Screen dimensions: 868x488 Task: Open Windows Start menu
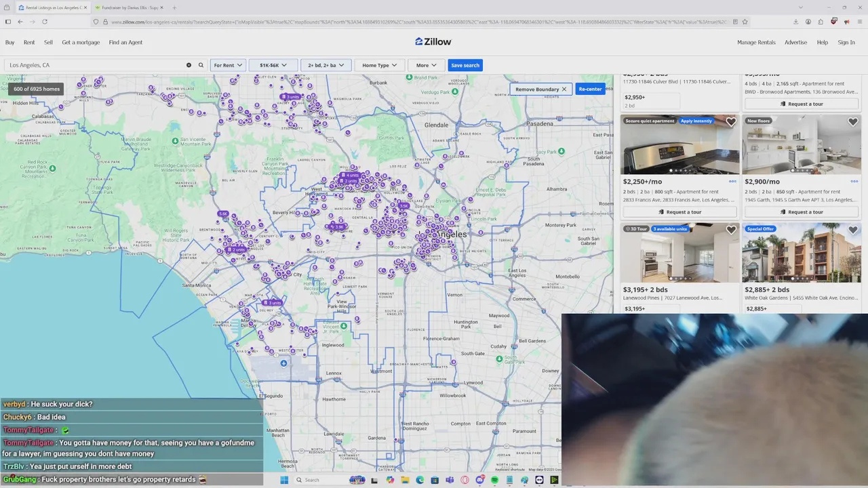284,480
